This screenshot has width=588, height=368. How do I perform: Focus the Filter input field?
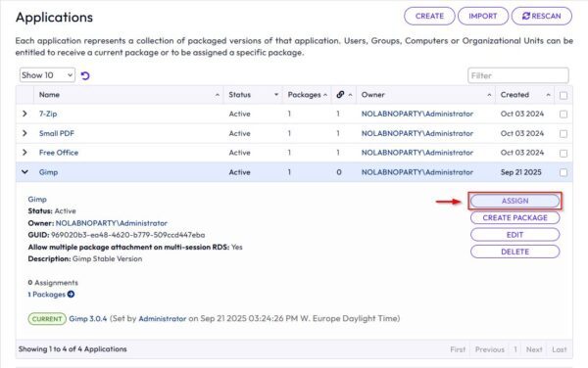coord(517,75)
